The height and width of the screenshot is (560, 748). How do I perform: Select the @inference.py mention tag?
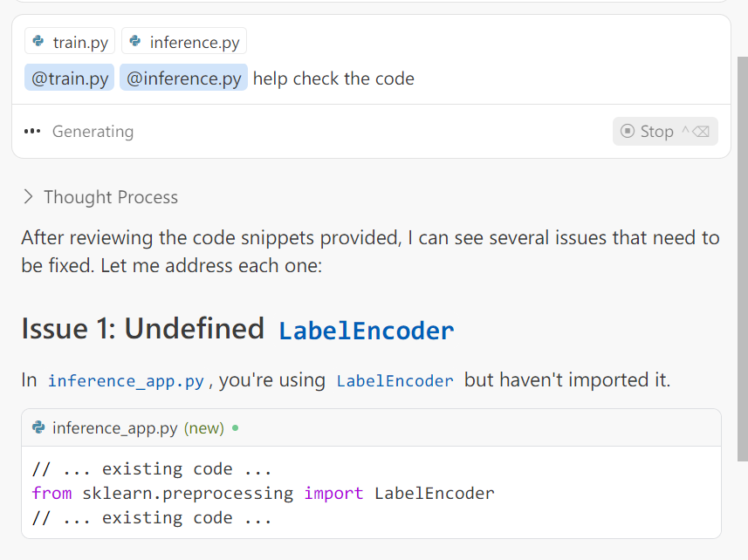point(183,78)
